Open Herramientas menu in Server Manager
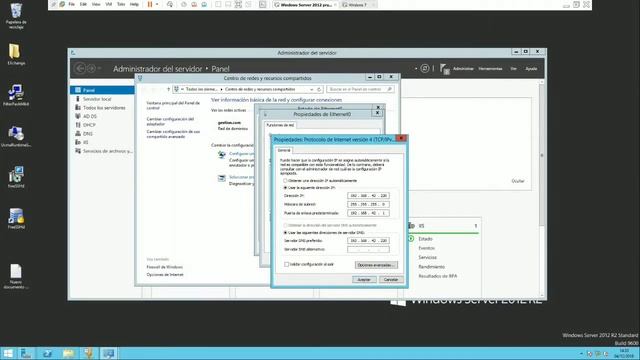The width and height of the screenshot is (640, 360). coord(490,69)
